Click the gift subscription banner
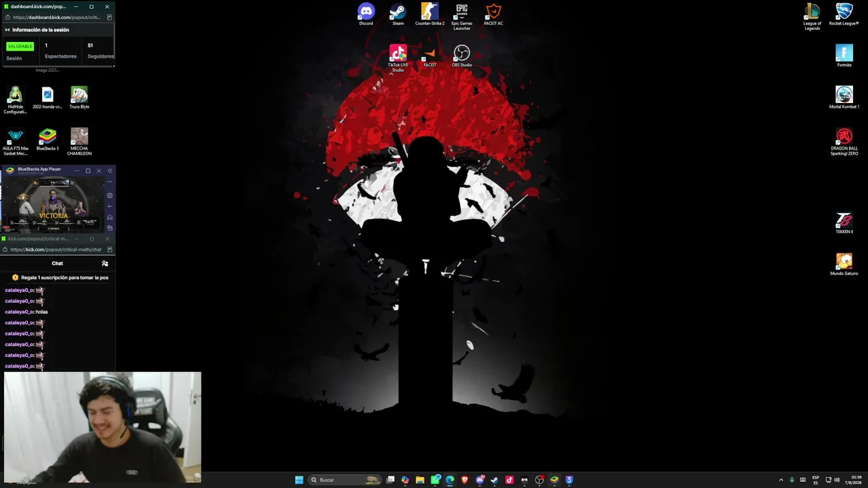The image size is (868, 488). 58,277
